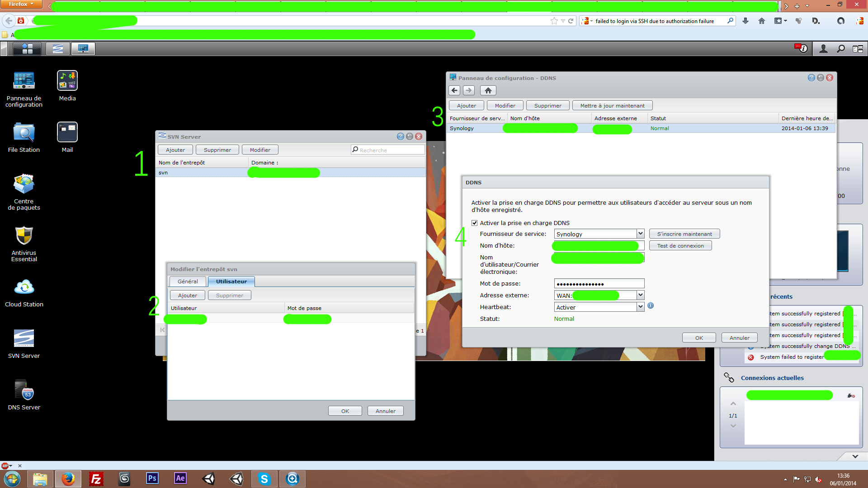Focus the Recherche search field
This screenshot has width=868, height=488.
coord(388,150)
